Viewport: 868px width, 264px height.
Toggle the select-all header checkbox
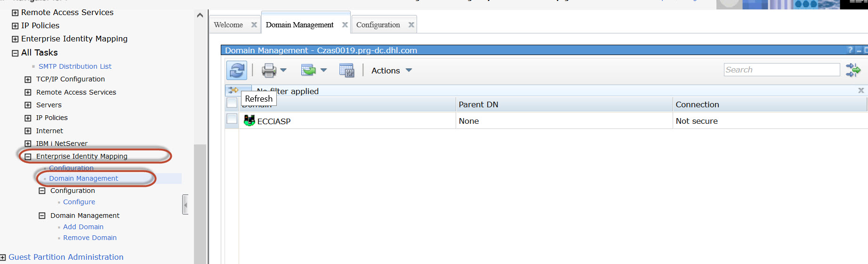click(232, 103)
